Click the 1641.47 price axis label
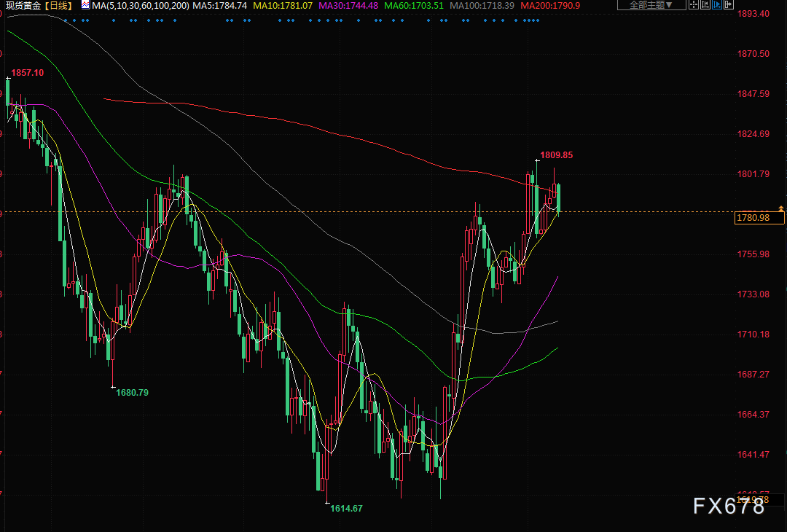The image size is (787, 532). [x=753, y=455]
